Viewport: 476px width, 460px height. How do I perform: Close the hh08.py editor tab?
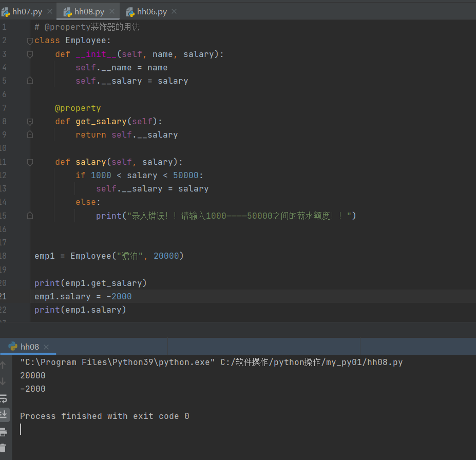pos(112,11)
